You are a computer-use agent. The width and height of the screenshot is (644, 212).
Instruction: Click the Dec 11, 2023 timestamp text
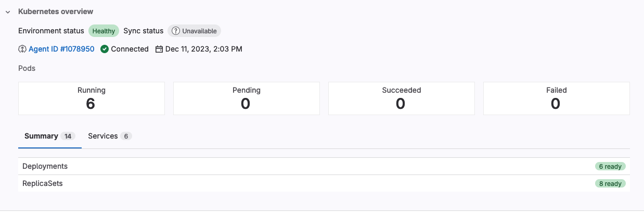[x=204, y=49]
